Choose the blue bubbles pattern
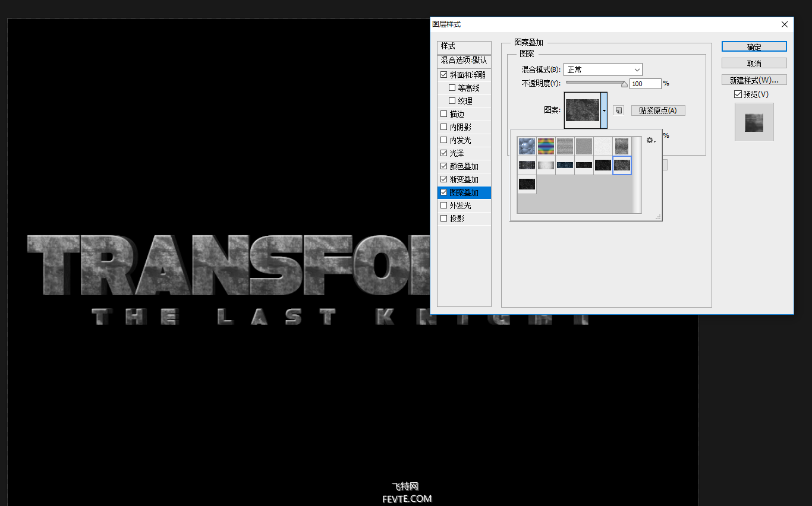The image size is (812, 506). point(527,146)
